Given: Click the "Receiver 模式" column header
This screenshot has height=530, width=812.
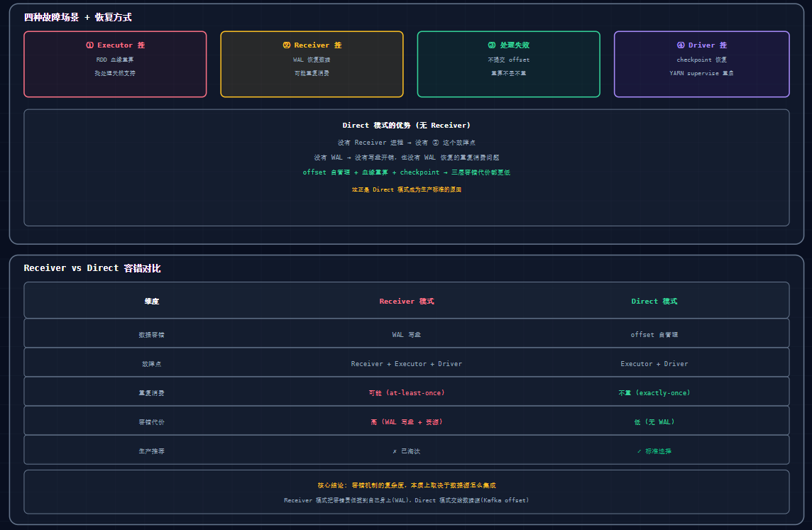Looking at the screenshot, I should coord(407,302).
